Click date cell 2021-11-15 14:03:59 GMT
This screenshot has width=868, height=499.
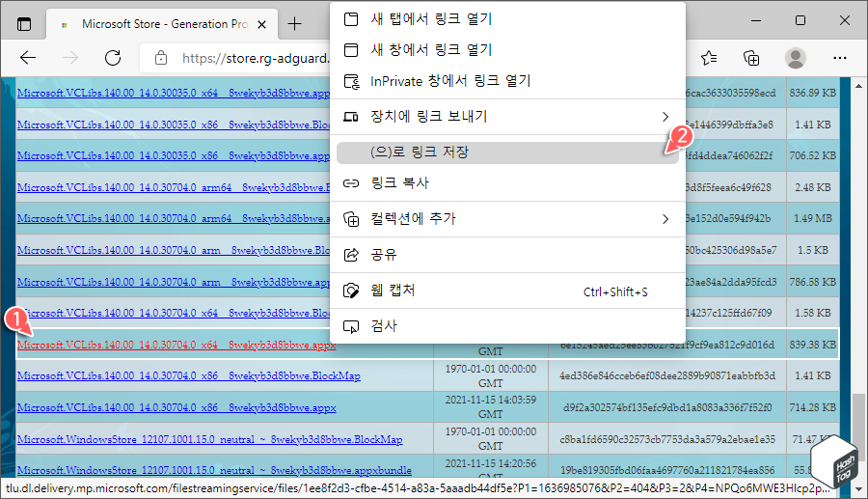[x=491, y=406]
